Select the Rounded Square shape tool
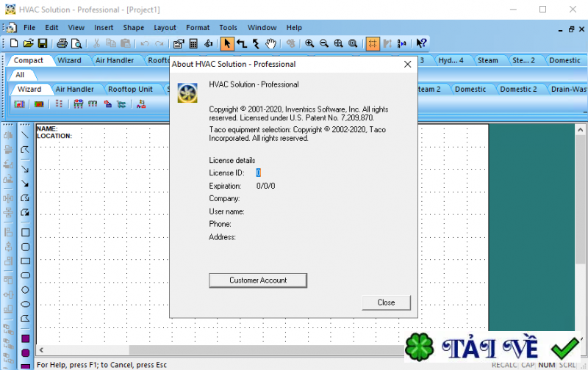This screenshot has width=588, height=370. [x=25, y=247]
